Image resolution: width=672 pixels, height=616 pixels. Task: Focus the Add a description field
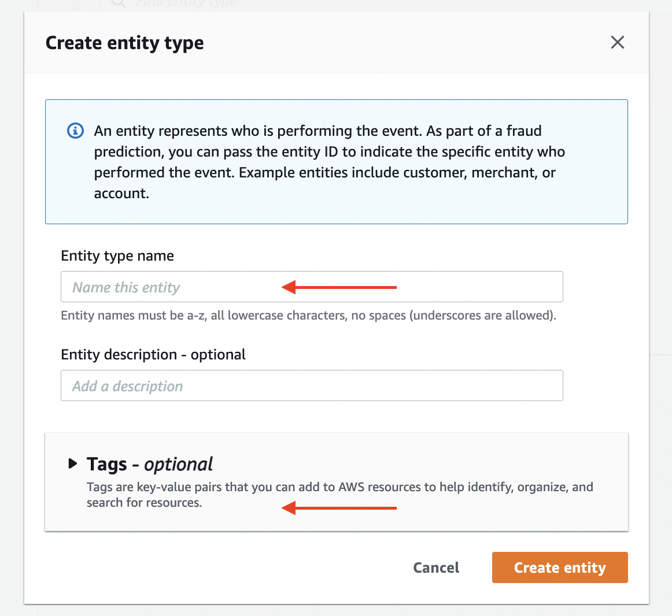[312, 385]
